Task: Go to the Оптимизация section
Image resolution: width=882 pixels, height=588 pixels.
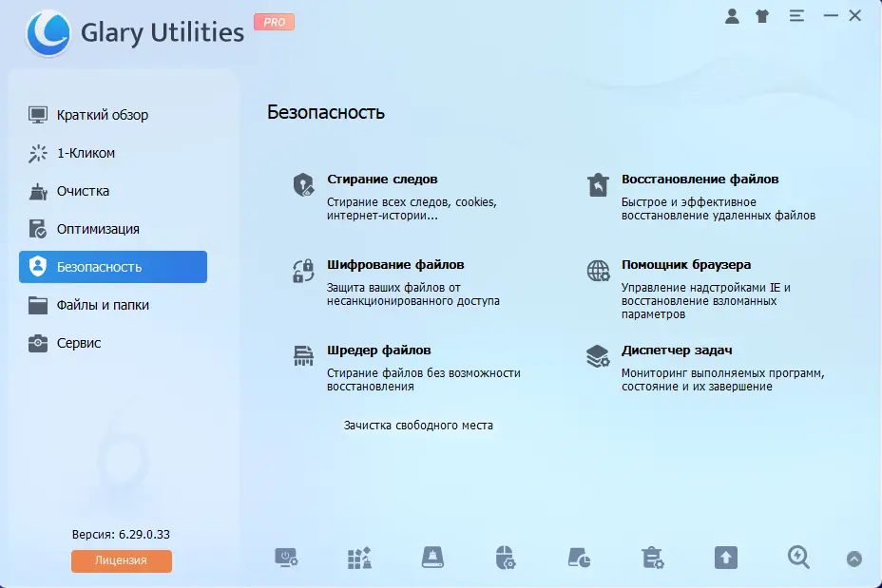Action: pos(112,229)
